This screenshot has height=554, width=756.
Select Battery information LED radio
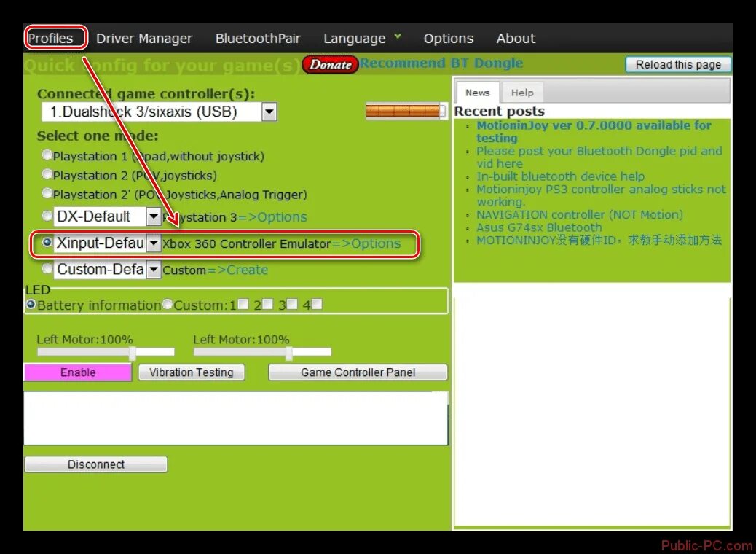[31, 305]
